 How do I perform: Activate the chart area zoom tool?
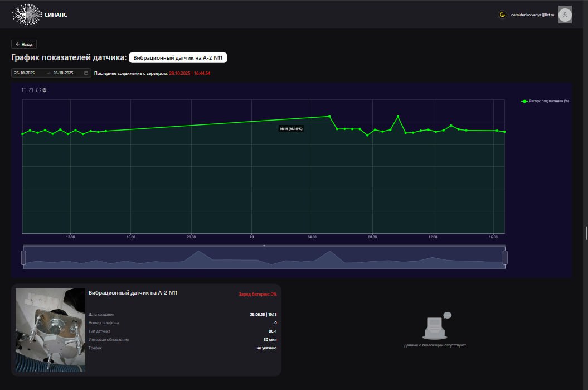pyautogui.click(x=24, y=90)
